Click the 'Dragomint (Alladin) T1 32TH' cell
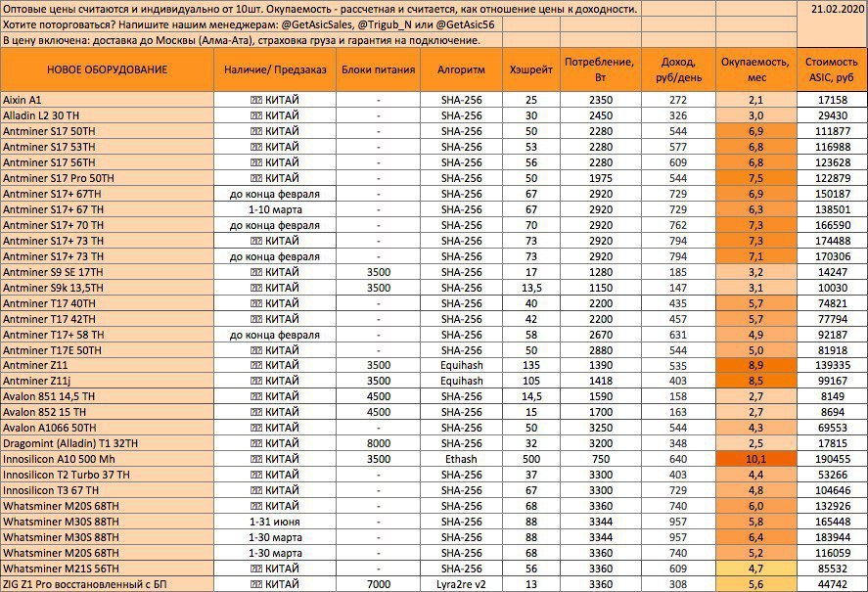 tap(107, 443)
